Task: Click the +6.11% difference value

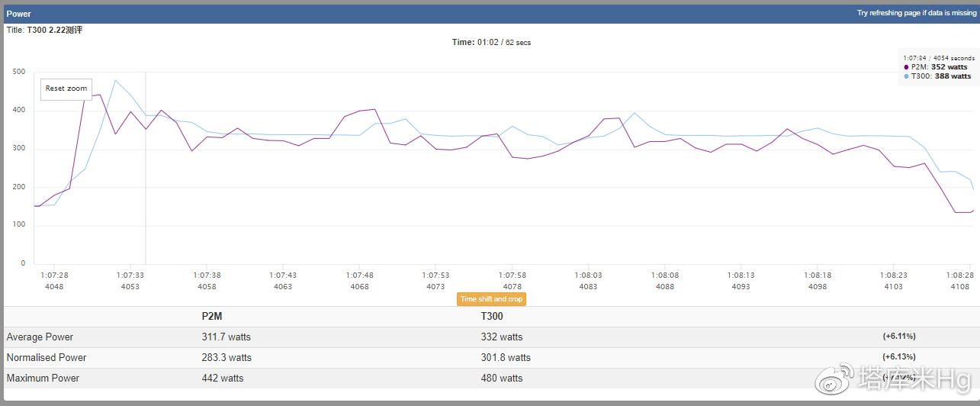Action: coord(899,337)
